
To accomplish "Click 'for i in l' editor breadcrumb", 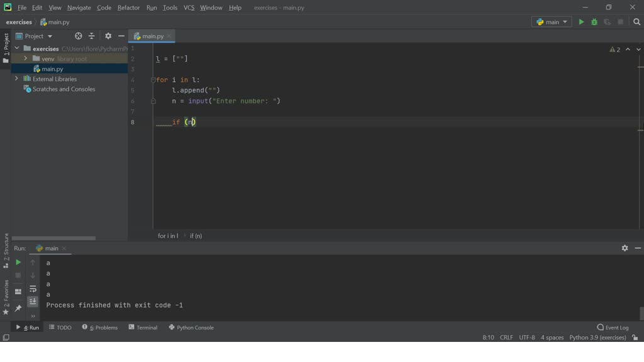I will click(x=168, y=236).
